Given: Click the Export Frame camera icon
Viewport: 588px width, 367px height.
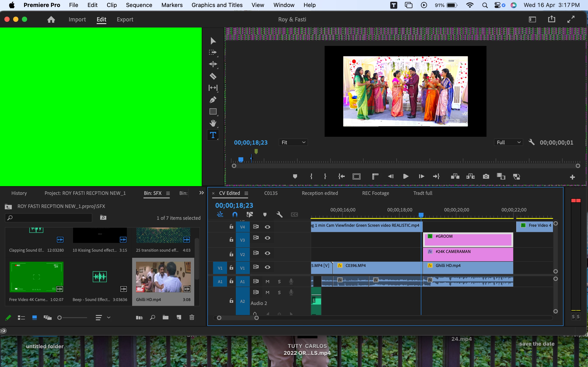Looking at the screenshot, I should tap(486, 177).
